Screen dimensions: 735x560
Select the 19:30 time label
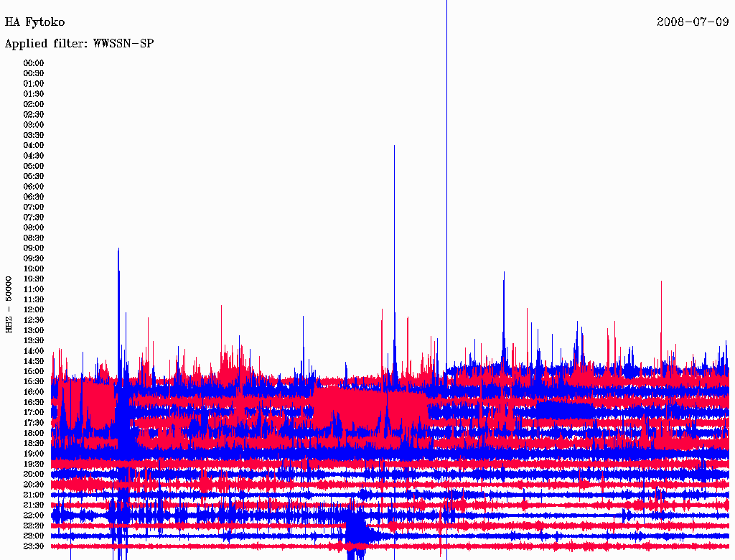(x=33, y=465)
